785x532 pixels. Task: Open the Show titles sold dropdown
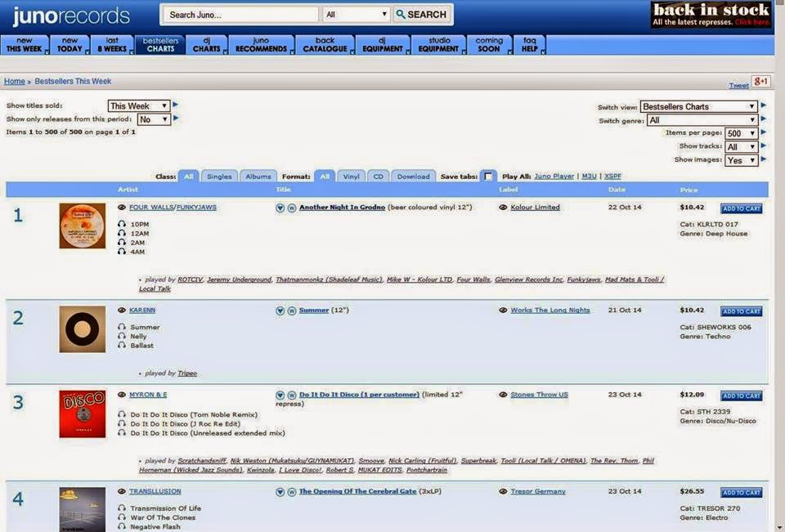click(x=139, y=105)
